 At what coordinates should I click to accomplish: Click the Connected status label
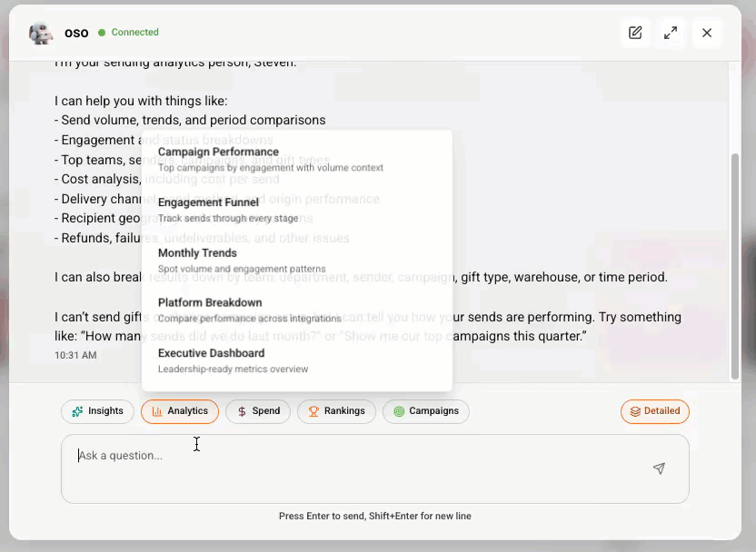click(135, 33)
